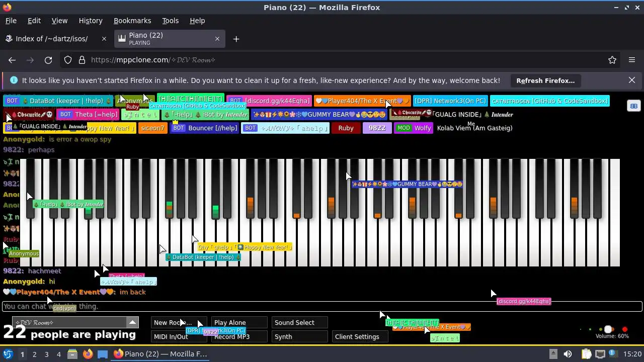Click the taskbar clock showing 15:20

632,354
